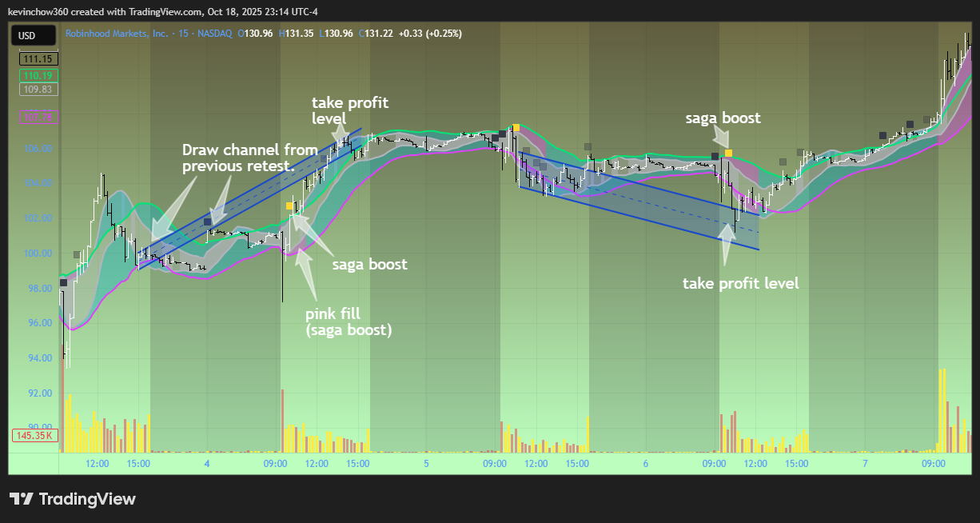
Task: Select the yellow marker at the descending channel start
Action: tap(516, 128)
